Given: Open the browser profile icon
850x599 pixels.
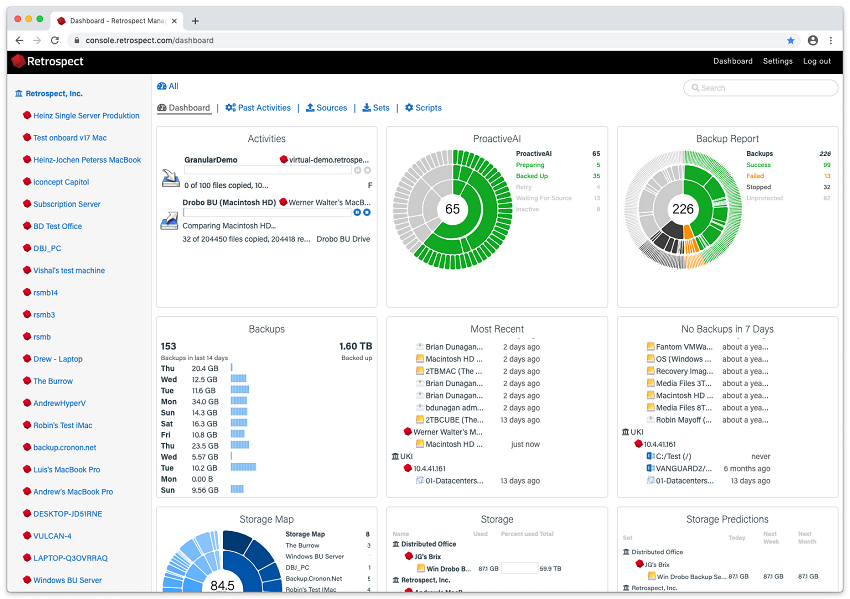Looking at the screenshot, I should tap(812, 40).
